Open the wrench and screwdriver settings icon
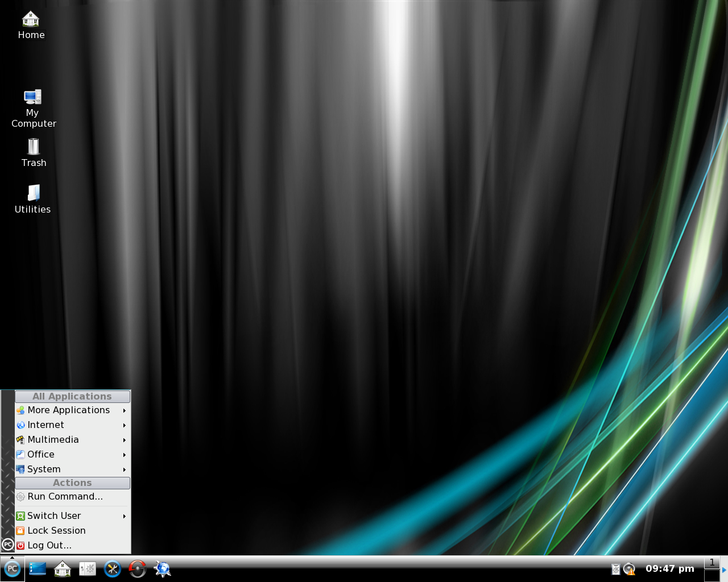 [x=113, y=568]
